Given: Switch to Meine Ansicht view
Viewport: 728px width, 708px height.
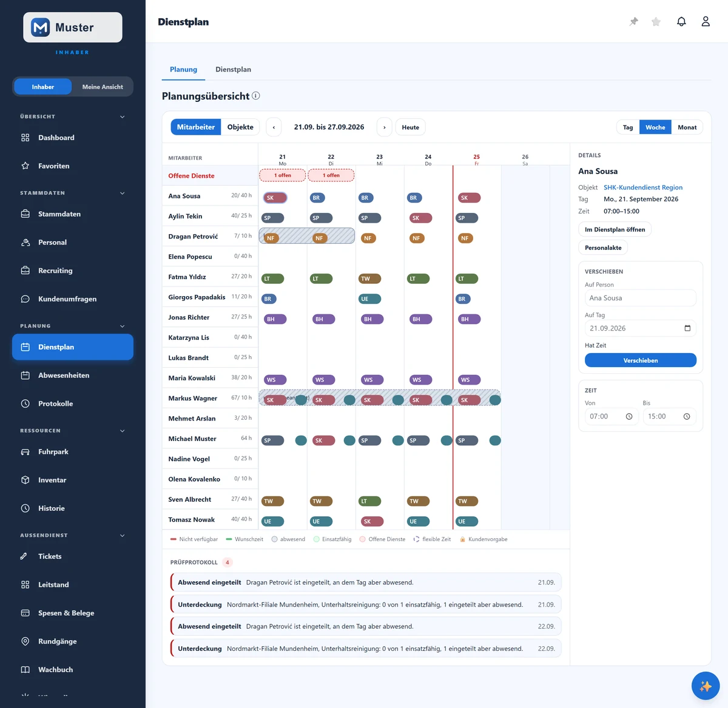Looking at the screenshot, I should [103, 87].
